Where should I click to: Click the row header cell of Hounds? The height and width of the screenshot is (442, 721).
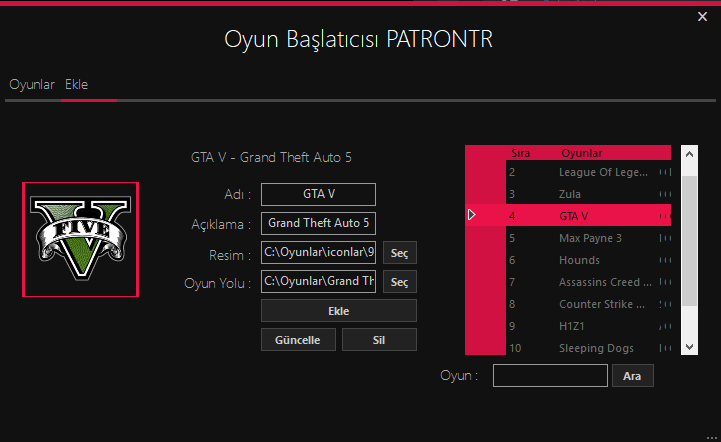[x=486, y=260]
